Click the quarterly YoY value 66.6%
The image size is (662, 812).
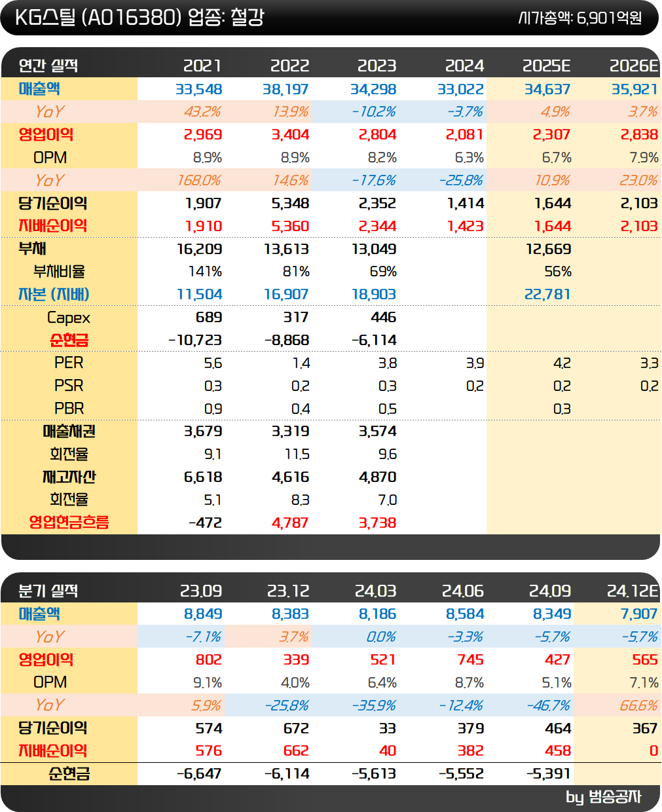click(x=639, y=705)
